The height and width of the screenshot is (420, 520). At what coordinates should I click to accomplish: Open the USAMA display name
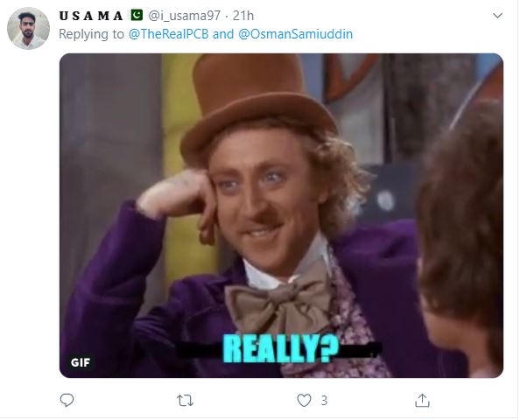(x=91, y=16)
